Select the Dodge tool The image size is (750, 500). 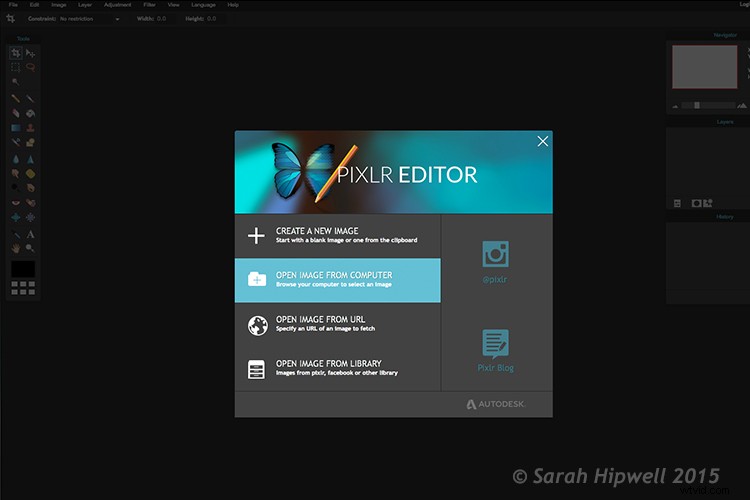(16, 188)
